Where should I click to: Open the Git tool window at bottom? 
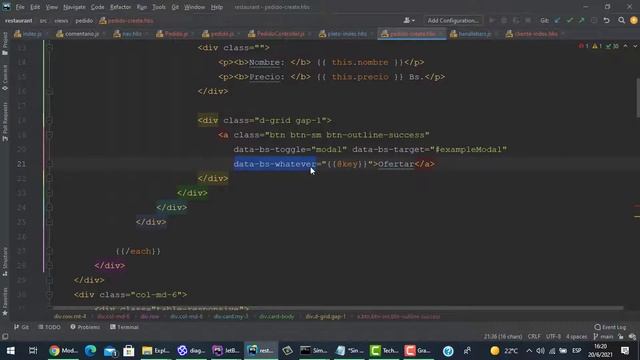(x=21, y=327)
